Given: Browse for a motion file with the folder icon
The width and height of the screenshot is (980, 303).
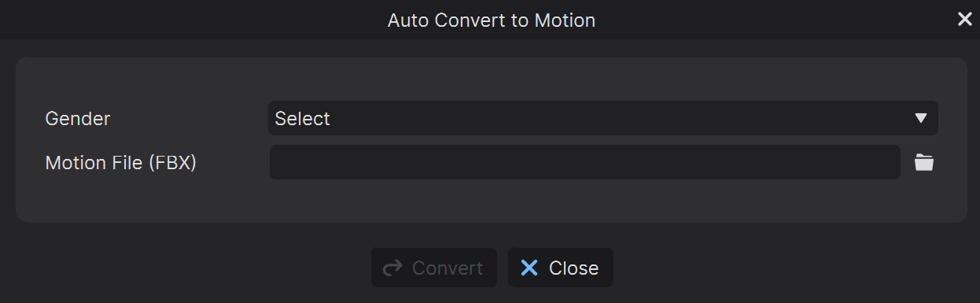Looking at the screenshot, I should (924, 163).
